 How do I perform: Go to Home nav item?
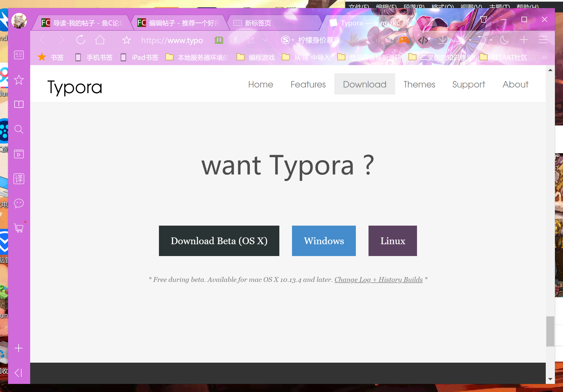click(260, 84)
